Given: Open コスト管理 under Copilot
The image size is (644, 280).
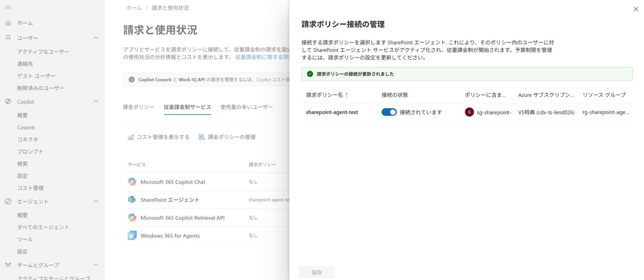Looking at the screenshot, I should click(31, 188).
